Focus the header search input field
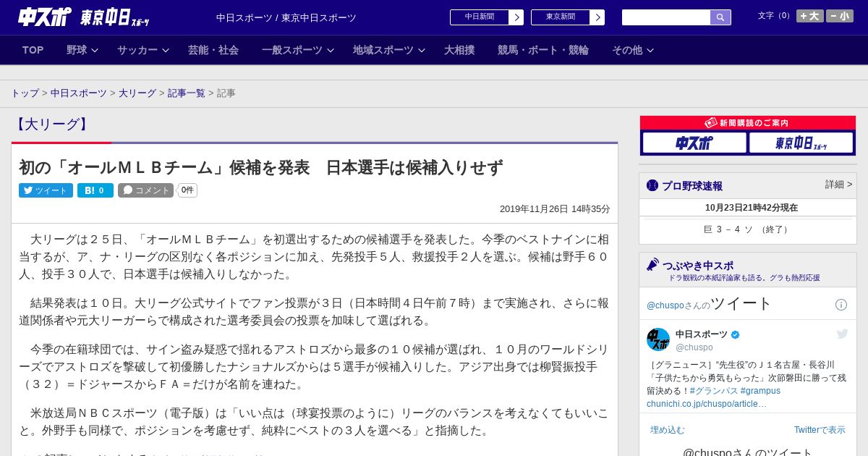 pyautogui.click(x=666, y=17)
